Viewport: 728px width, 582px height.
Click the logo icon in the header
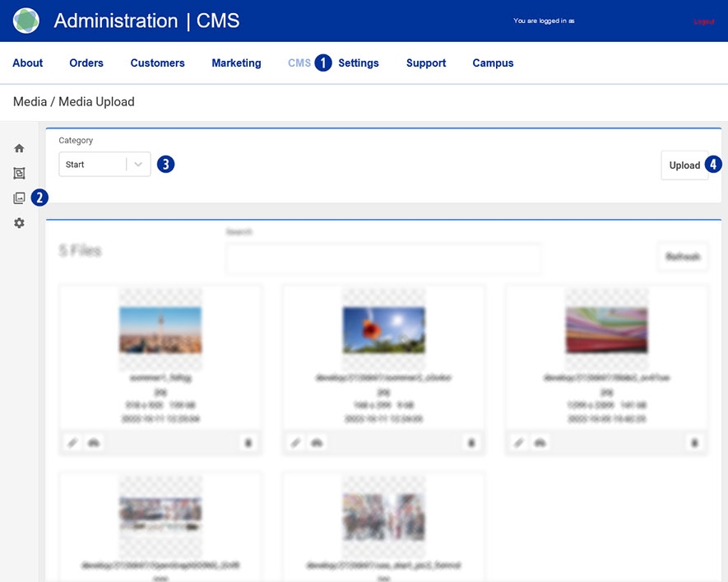click(x=26, y=21)
